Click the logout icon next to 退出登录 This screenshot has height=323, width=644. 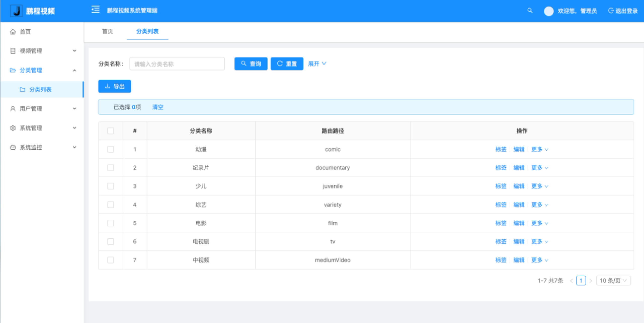(611, 11)
